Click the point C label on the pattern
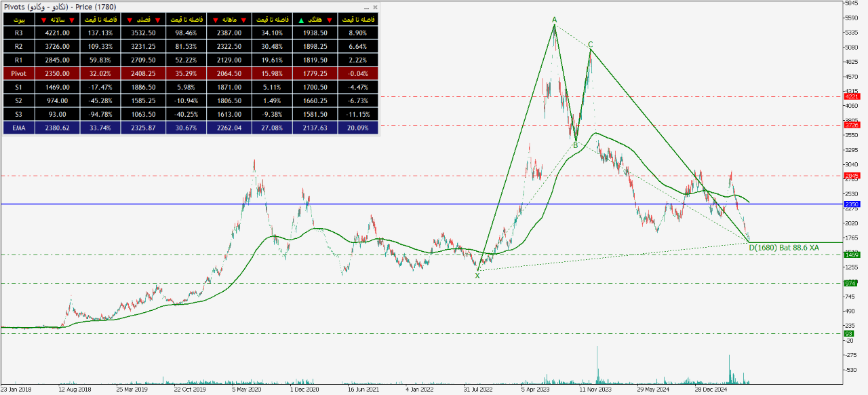 [590, 45]
